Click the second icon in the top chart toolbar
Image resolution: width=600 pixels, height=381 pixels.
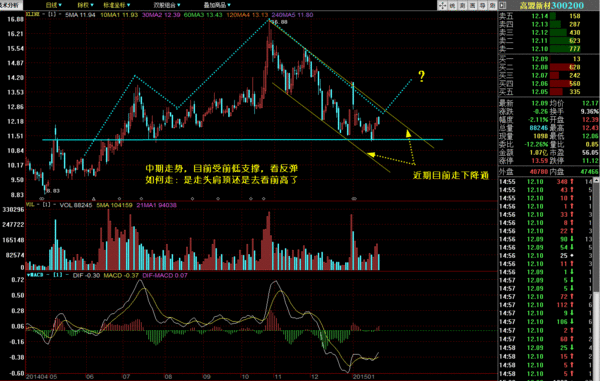tap(453, 5)
